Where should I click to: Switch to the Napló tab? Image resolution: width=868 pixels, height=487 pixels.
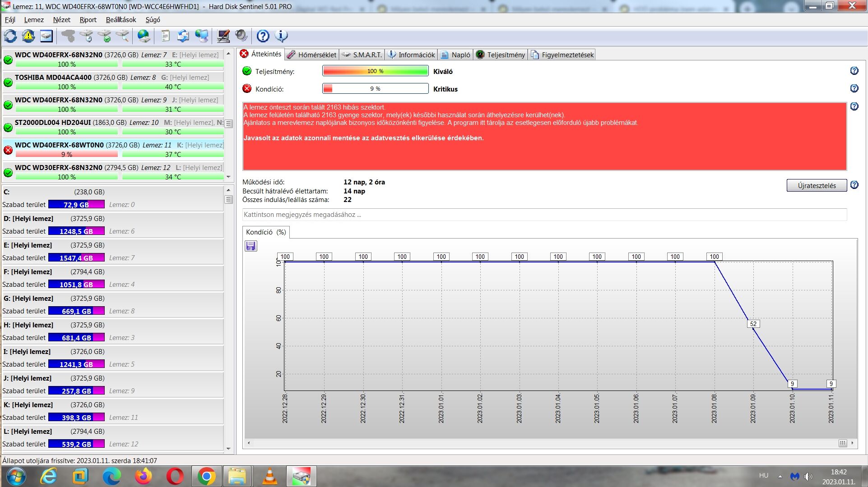coord(455,55)
